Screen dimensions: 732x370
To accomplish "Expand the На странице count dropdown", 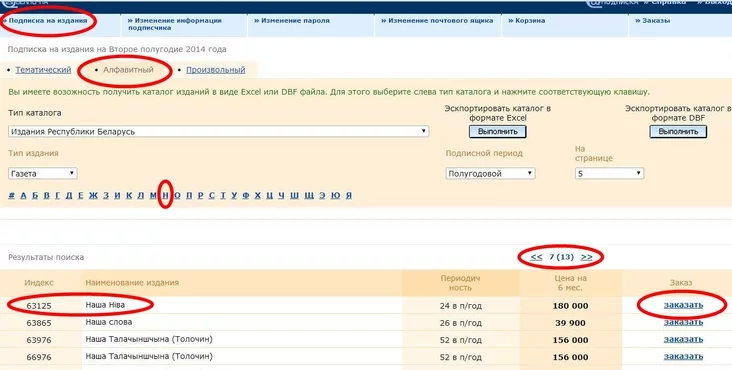I will coord(609,174).
